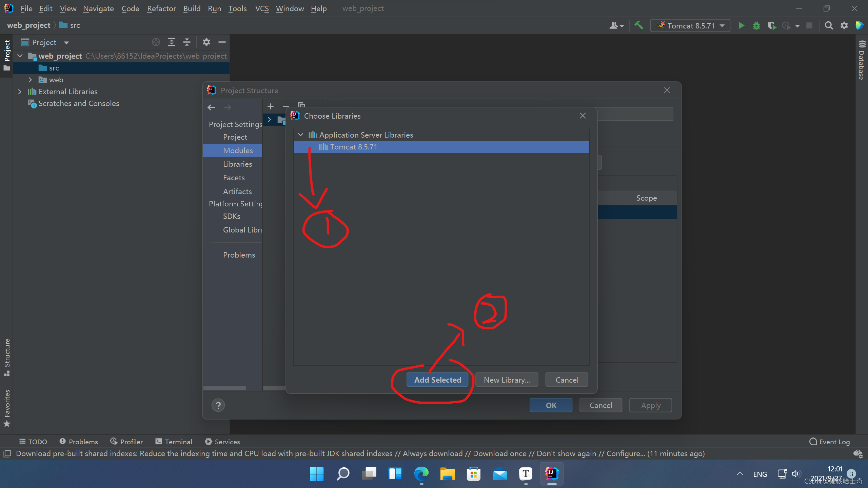
Task: Expand the Application Server Libraries tree node
Action: pyautogui.click(x=301, y=135)
